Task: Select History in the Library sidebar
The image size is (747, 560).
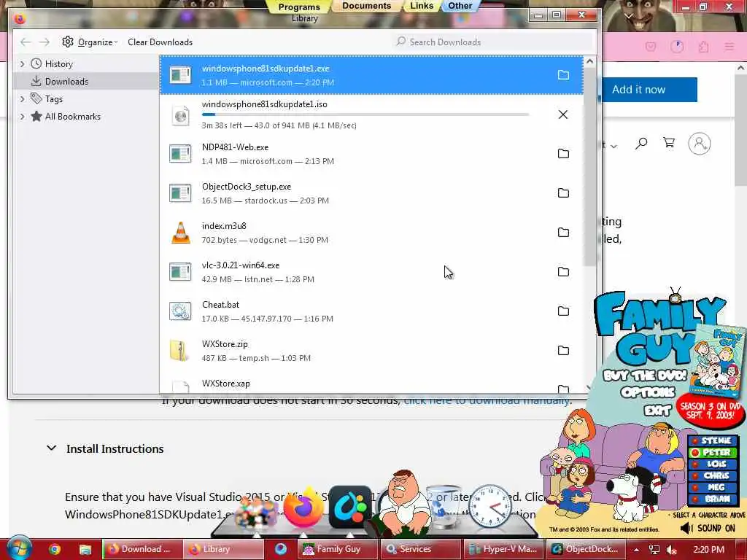Action: click(58, 64)
